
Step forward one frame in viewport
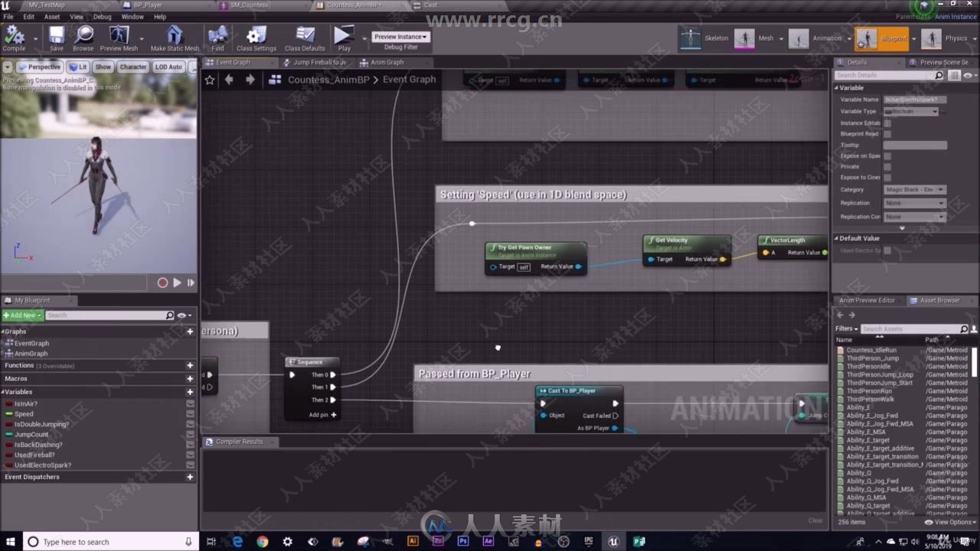(191, 282)
